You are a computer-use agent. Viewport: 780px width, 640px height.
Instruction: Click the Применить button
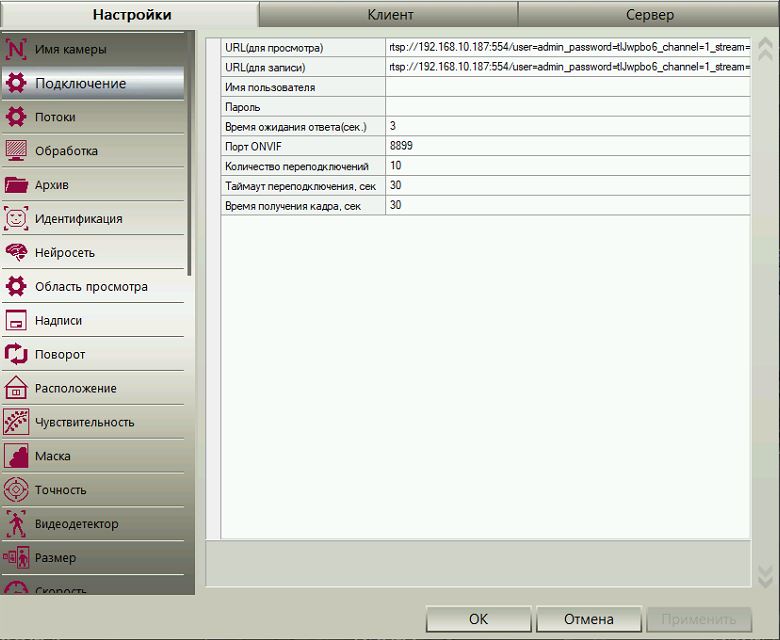point(698,619)
